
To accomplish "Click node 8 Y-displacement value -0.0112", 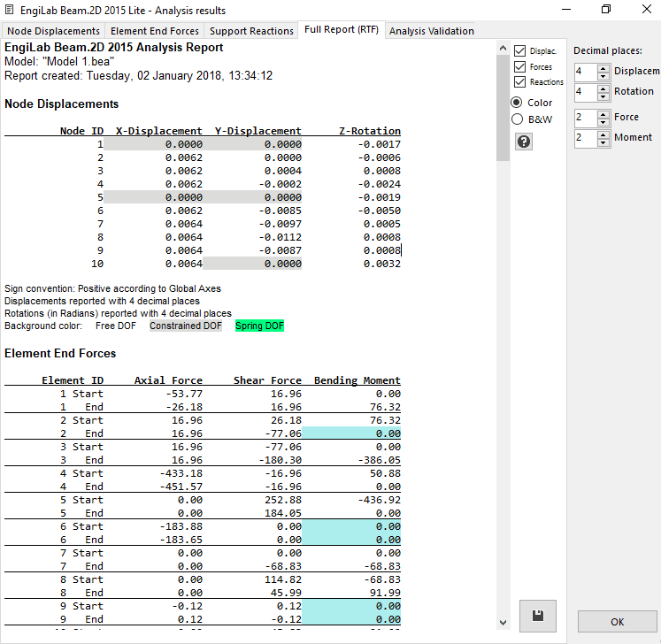I will click(281, 237).
